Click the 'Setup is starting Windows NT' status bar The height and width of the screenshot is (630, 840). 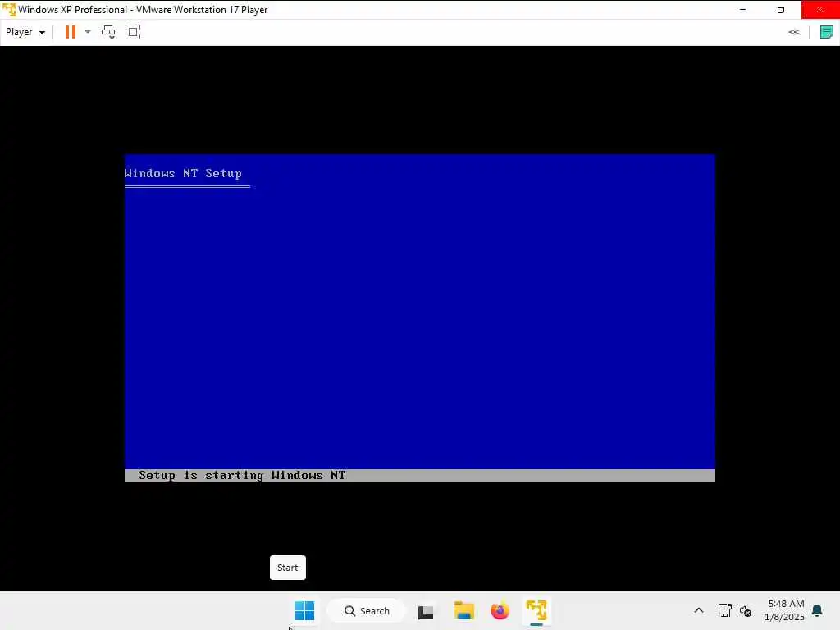tap(419, 476)
